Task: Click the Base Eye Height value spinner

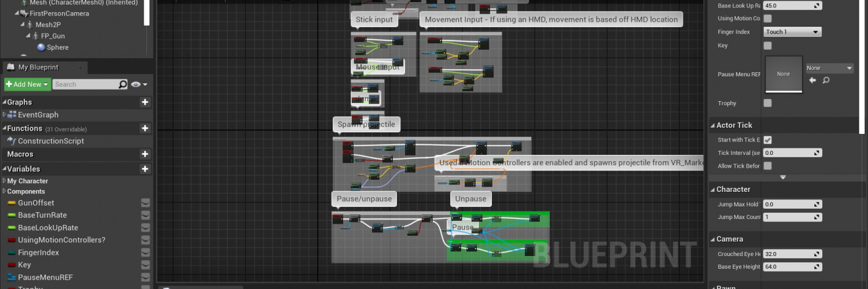Action: pyautogui.click(x=792, y=267)
